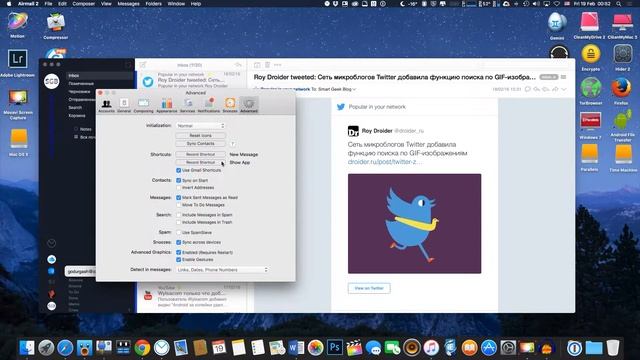The image size is (640, 360).
Task: Open Finder from the Dock
Action: pos(27,347)
